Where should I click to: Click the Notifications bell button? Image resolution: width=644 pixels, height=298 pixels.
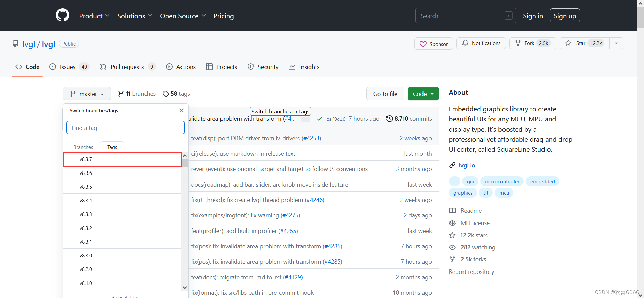pos(481,43)
